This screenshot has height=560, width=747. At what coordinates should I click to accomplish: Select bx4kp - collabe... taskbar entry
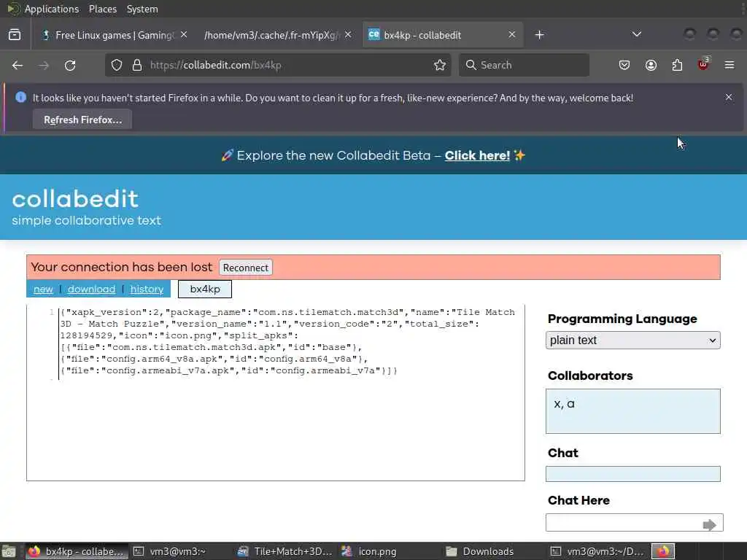click(76, 551)
